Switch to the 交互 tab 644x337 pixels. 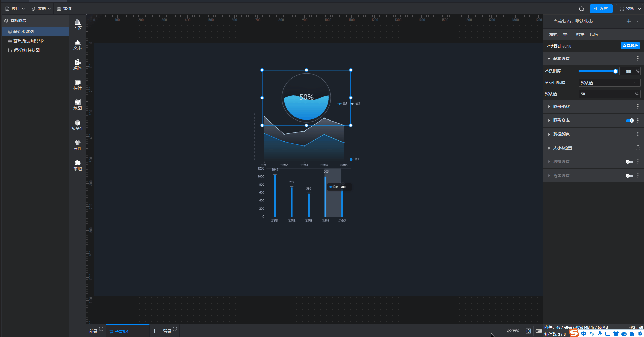point(567,35)
